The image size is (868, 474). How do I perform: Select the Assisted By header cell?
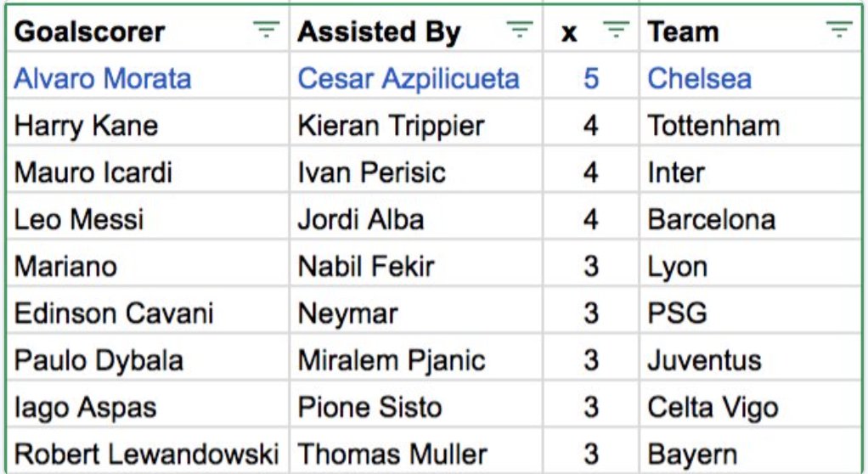(x=416, y=31)
